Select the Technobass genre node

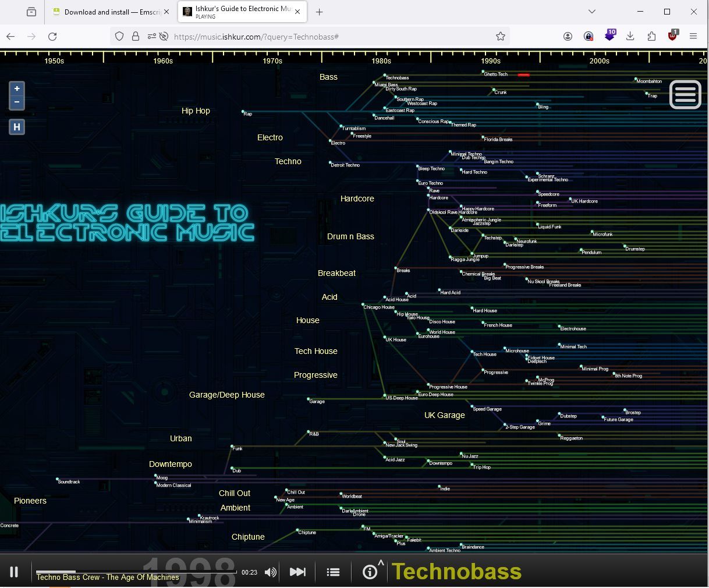pos(396,77)
